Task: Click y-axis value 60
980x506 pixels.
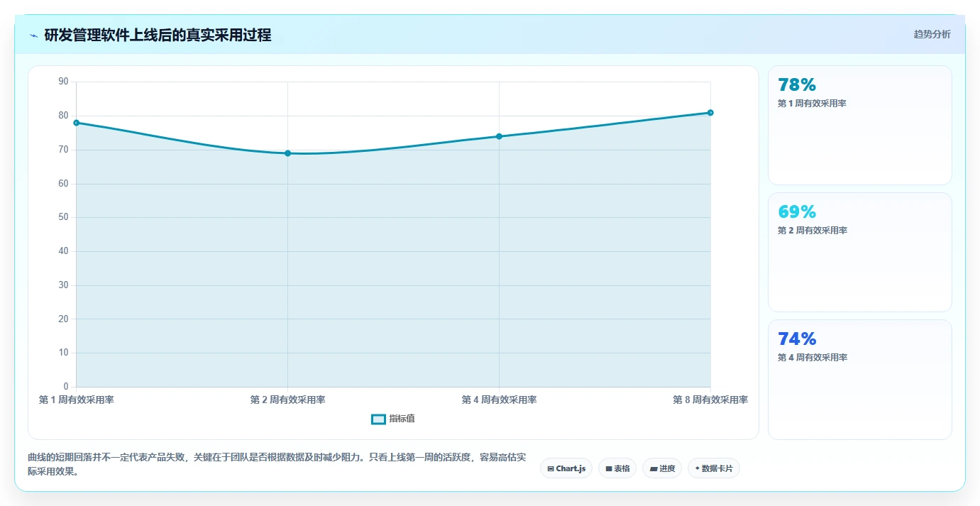Action: 63,184
